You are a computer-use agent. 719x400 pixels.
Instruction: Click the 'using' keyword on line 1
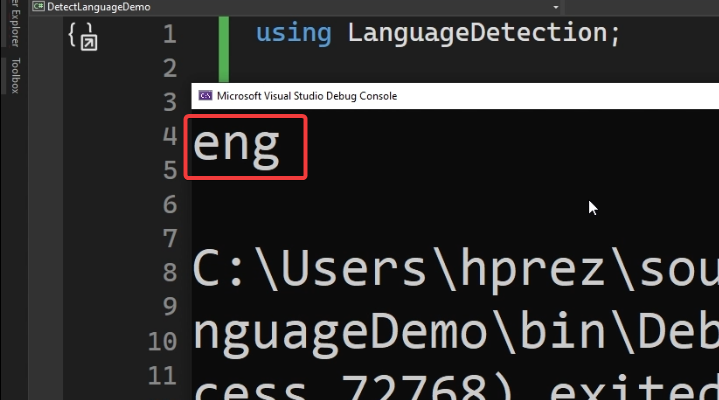tap(293, 33)
